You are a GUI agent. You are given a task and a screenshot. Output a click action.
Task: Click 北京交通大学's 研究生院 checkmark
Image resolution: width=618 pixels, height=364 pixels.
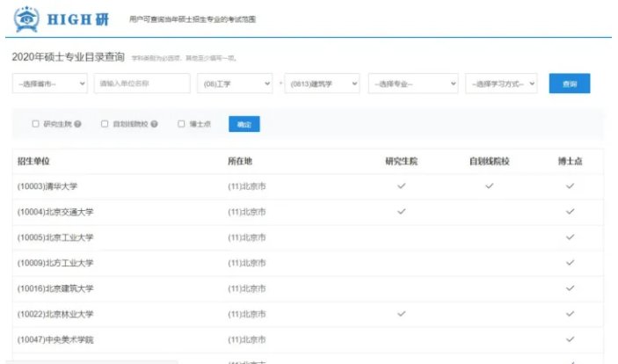401,211
